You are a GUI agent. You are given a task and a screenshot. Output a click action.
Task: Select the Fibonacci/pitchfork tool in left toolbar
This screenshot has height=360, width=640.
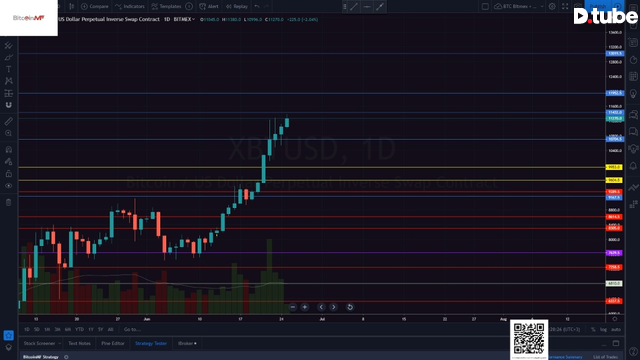(9, 45)
